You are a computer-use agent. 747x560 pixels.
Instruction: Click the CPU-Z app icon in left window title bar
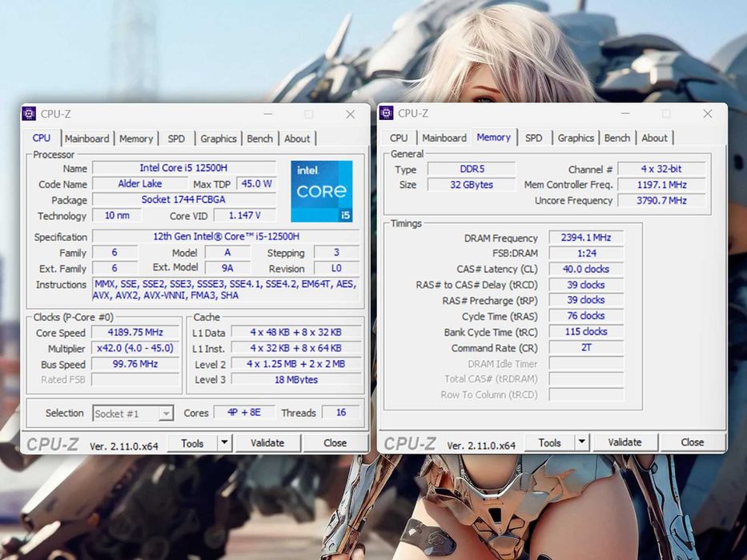coord(29,114)
